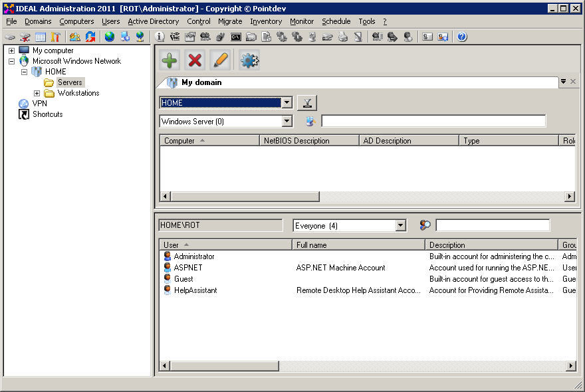The height and width of the screenshot is (392, 585).
Task: Open the Windows Server (0) dropdown
Action: pyautogui.click(x=287, y=121)
